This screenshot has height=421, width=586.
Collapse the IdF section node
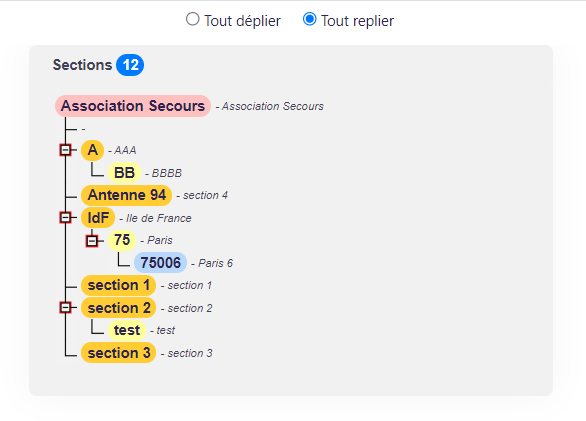65,217
